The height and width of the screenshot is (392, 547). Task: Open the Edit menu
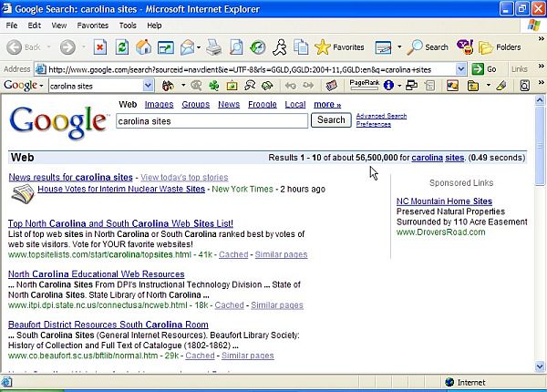pos(35,26)
